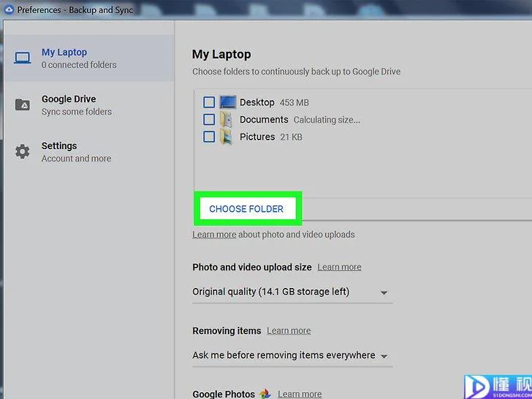Click the Preferences - Backup and Sync title
This screenshot has height=399, width=532.
(75, 9)
